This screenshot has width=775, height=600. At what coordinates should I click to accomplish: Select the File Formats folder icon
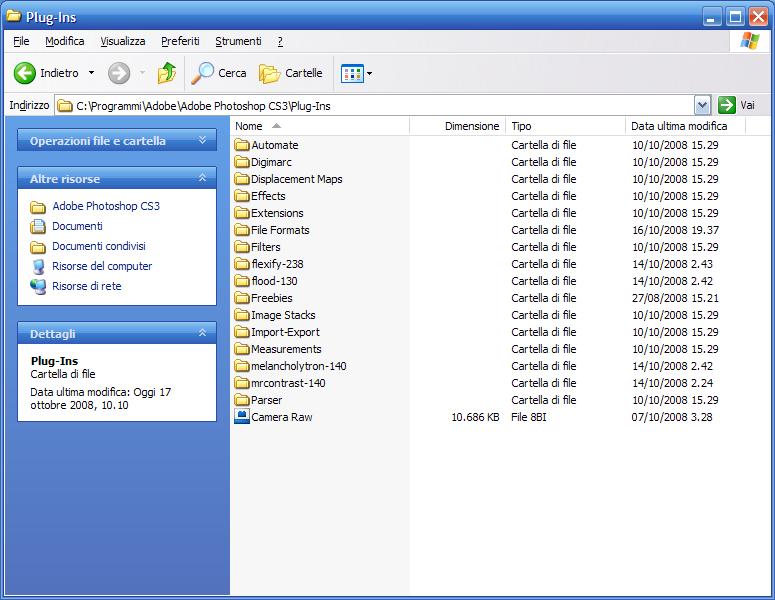tap(242, 230)
